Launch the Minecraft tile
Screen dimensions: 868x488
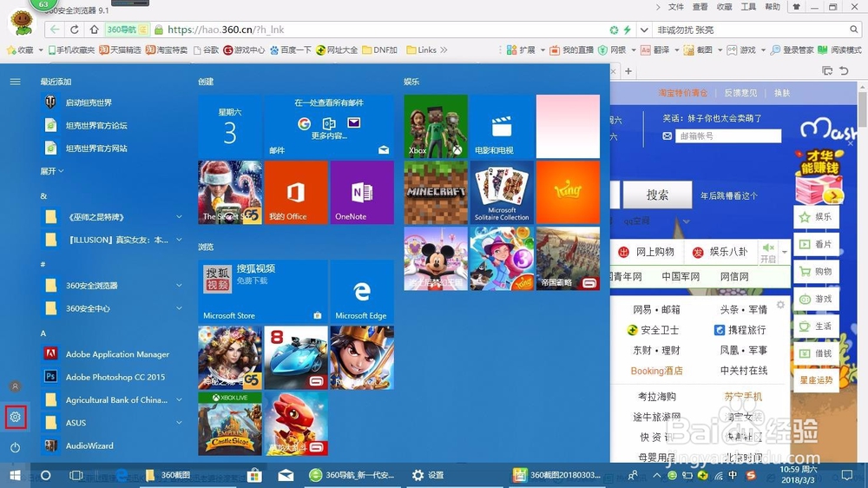click(436, 192)
